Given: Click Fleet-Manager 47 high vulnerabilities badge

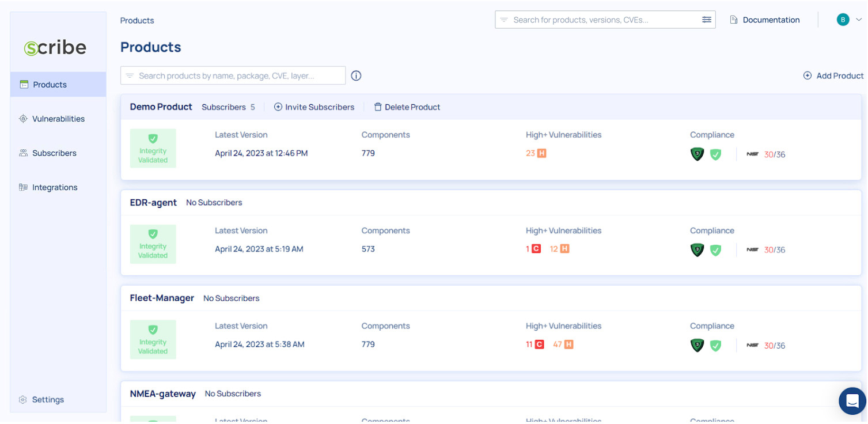Looking at the screenshot, I should pyautogui.click(x=563, y=344).
